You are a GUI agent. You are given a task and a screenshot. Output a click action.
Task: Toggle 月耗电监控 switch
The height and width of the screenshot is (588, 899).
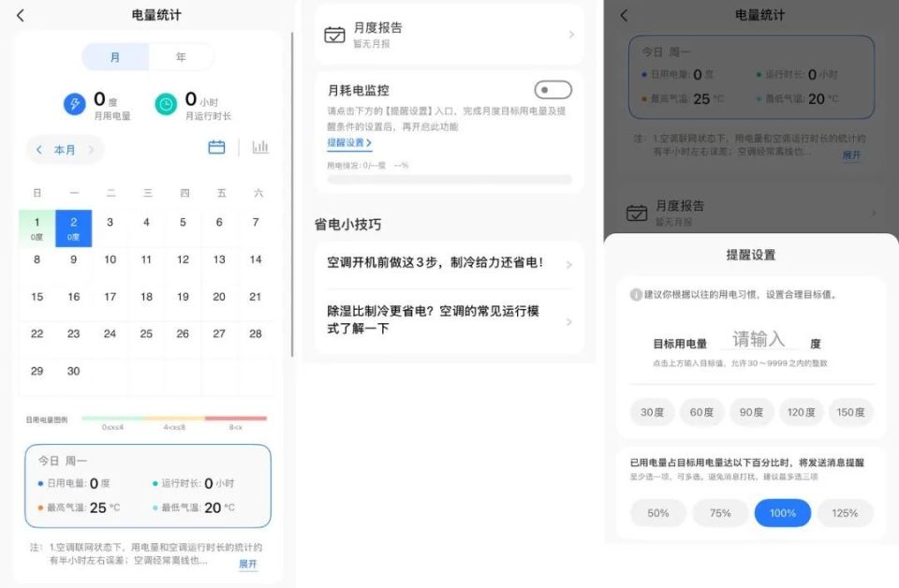click(553, 90)
